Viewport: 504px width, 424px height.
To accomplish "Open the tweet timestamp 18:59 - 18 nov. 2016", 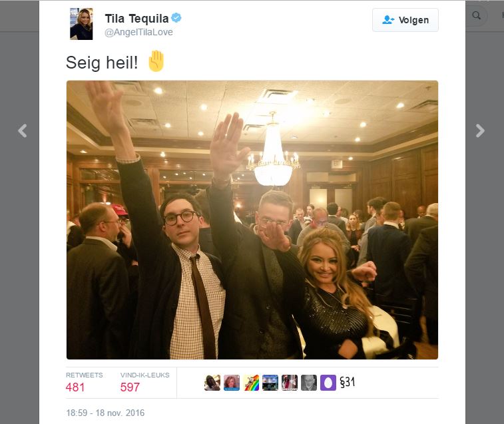I will pyautogui.click(x=105, y=413).
